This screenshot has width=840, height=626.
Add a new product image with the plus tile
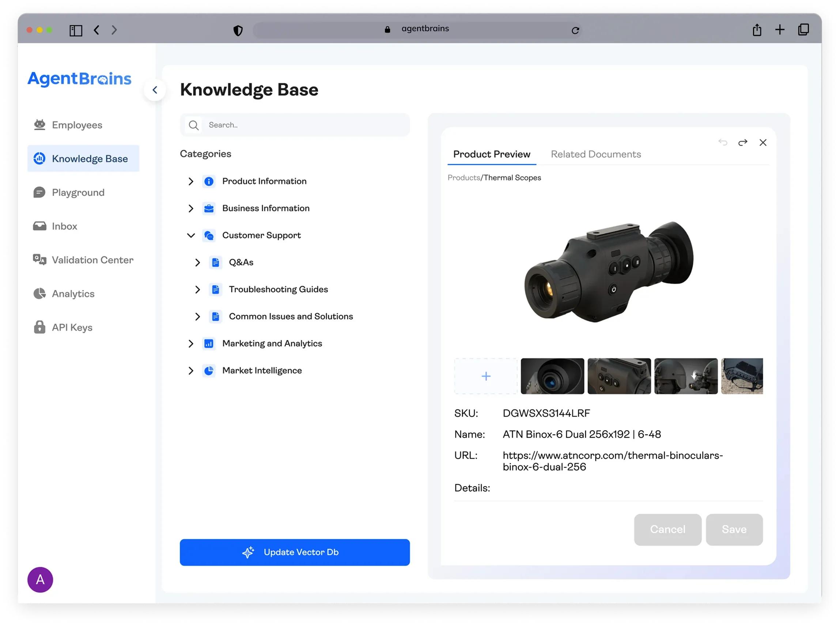tap(485, 376)
